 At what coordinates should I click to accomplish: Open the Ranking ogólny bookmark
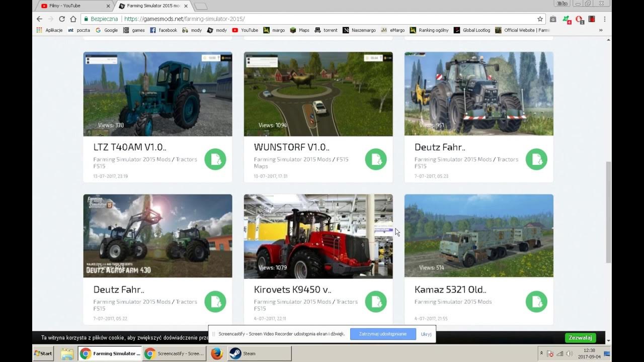point(429,30)
